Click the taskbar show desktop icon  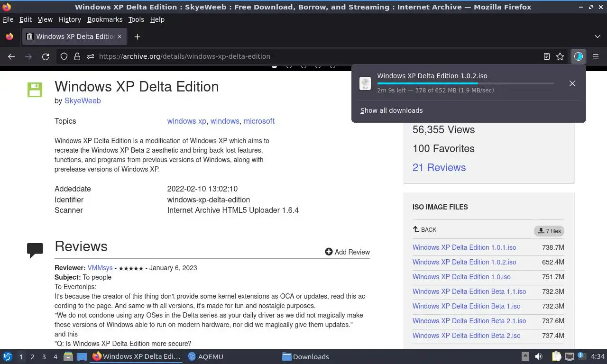[82, 356]
